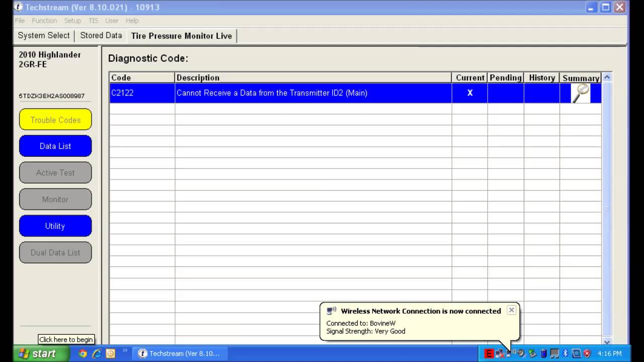Switch to the System Select tab
The width and height of the screenshot is (644, 362).
44,36
